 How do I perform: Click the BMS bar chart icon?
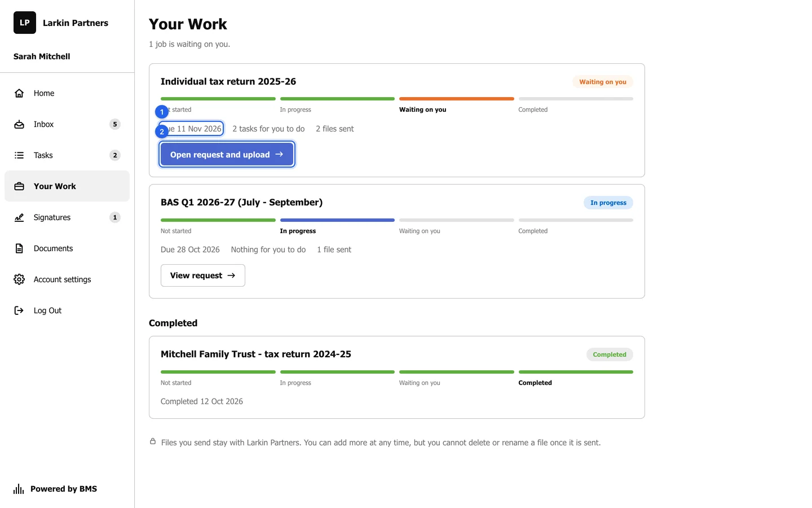click(x=19, y=489)
